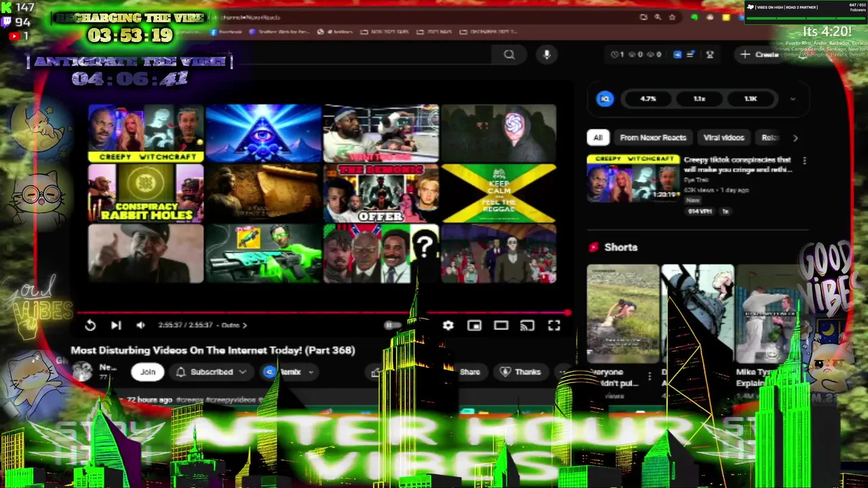Expand the Outro chapter label

tap(235, 325)
